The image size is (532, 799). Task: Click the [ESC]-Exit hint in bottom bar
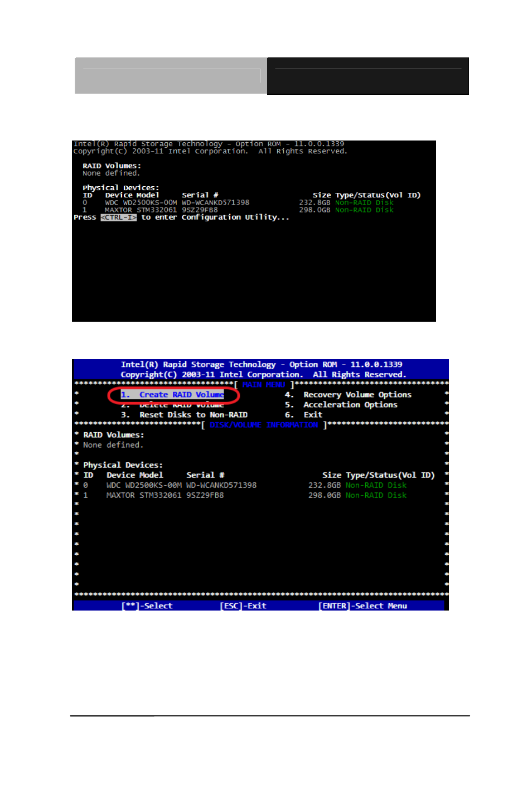(x=243, y=606)
